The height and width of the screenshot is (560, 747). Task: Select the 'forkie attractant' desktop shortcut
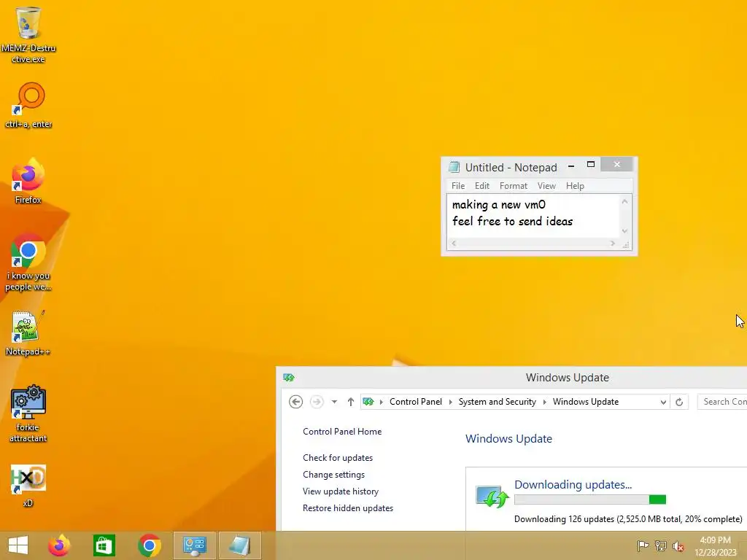(28, 413)
